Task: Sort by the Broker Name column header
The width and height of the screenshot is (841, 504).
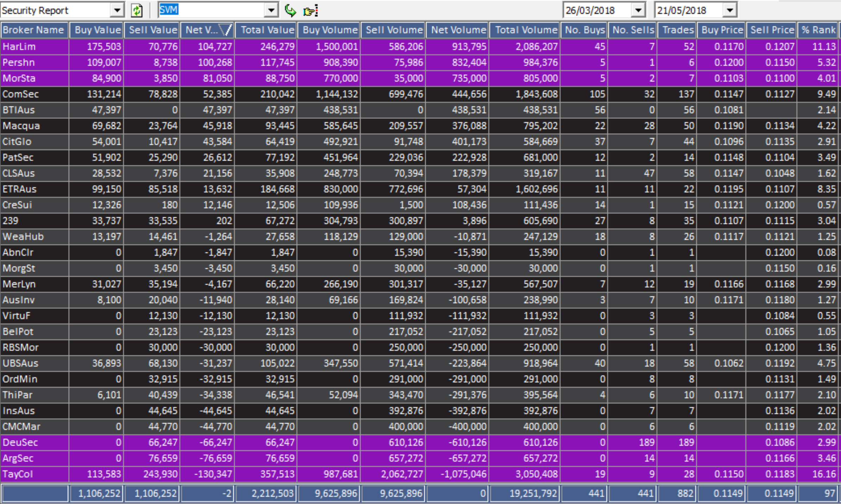Action: [34, 30]
